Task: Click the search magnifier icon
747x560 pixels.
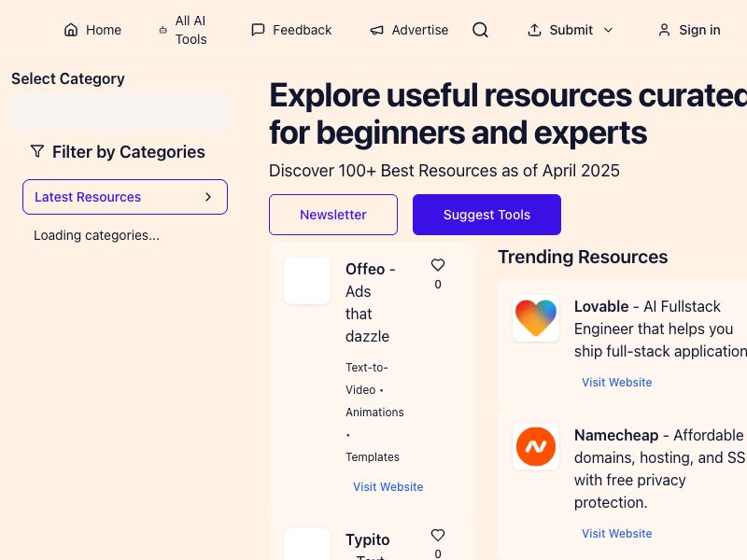Action: pos(480,30)
